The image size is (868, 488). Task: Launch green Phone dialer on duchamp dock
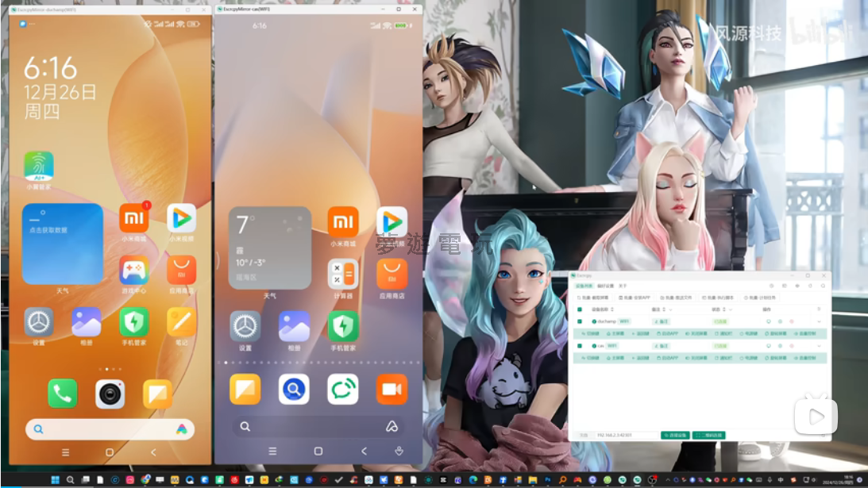coord(63,394)
